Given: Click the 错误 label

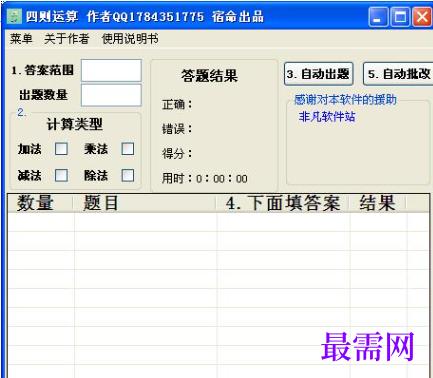Looking at the screenshot, I should [177, 129].
